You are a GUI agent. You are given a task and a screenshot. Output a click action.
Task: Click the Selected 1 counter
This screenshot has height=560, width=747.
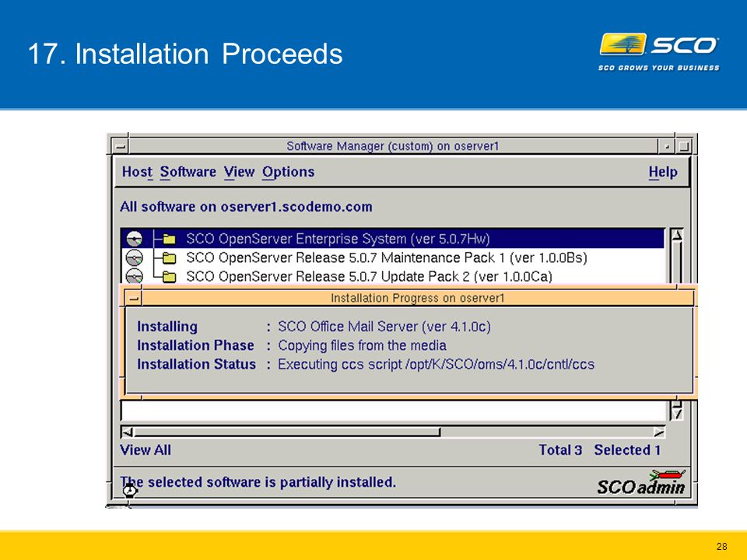[627, 450]
